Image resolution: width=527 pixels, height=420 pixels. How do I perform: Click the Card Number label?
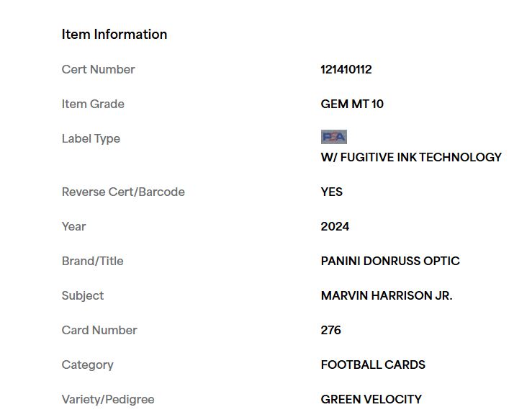(99, 330)
